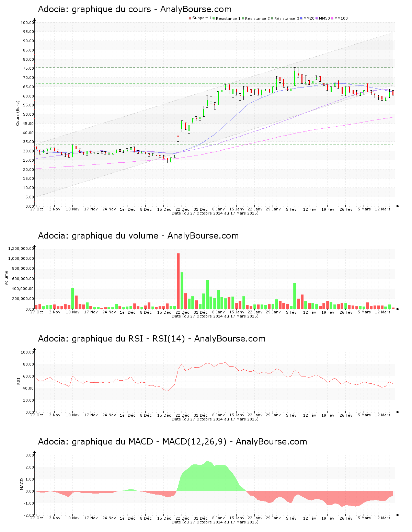Select the MM50 legend label
Viewport: 412px width, 532px height.
pyautogui.click(x=324, y=18)
